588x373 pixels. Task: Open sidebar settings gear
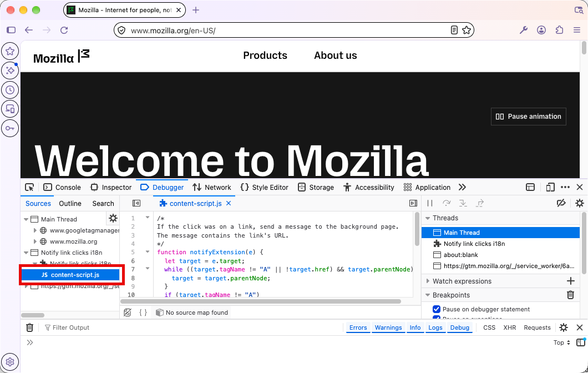[10, 362]
